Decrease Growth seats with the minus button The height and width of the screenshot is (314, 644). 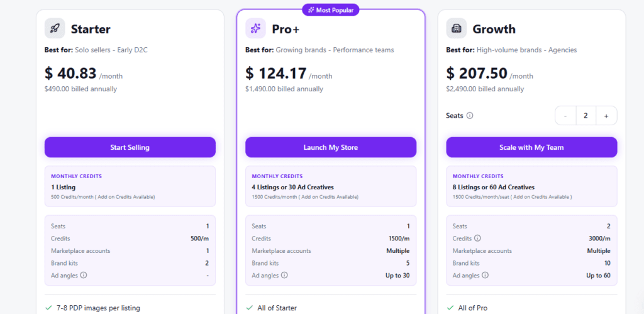[565, 116]
